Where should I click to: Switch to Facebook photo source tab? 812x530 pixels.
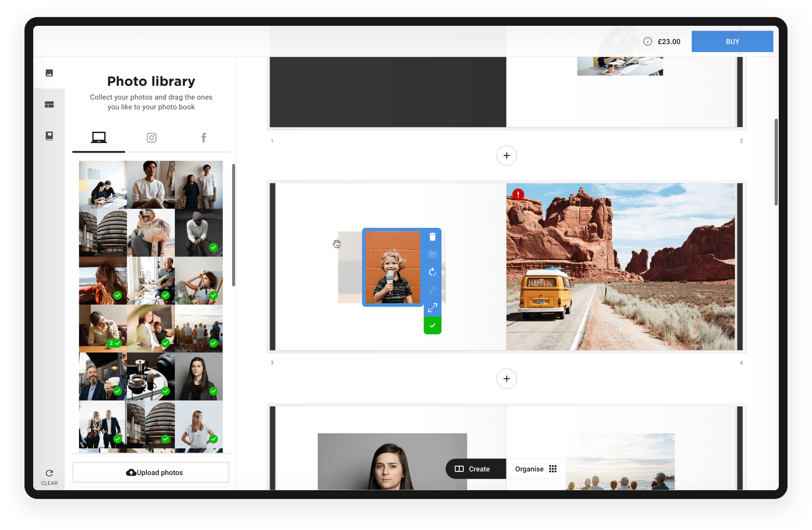click(204, 138)
